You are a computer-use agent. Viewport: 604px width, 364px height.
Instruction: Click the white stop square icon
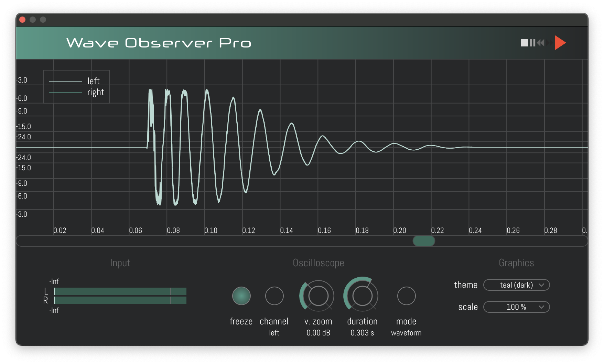point(524,43)
